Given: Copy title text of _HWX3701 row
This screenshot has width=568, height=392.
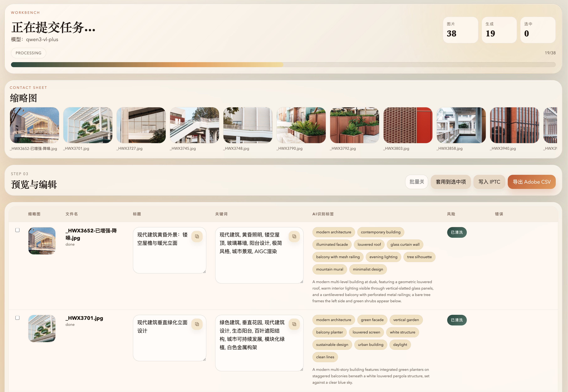Looking at the screenshot, I should pos(197,324).
